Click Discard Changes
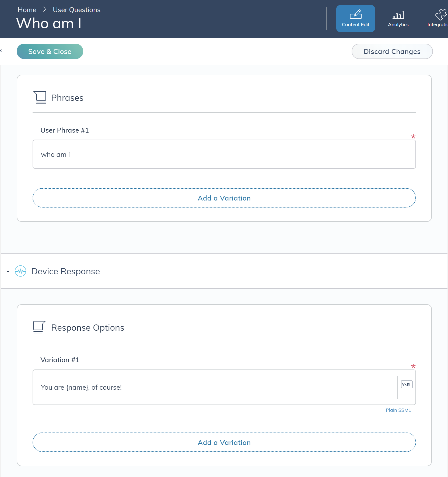 [392, 51]
